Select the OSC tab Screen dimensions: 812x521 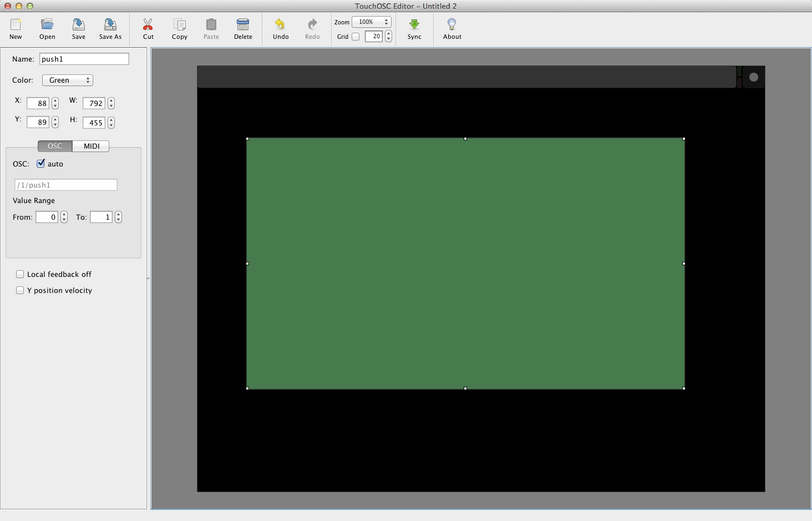pos(55,146)
